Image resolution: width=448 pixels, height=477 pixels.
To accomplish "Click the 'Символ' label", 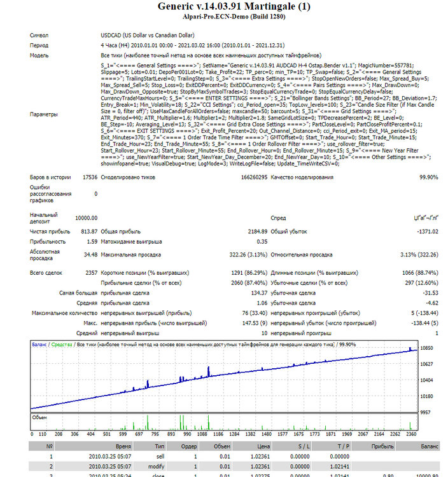I will pos(39,35).
